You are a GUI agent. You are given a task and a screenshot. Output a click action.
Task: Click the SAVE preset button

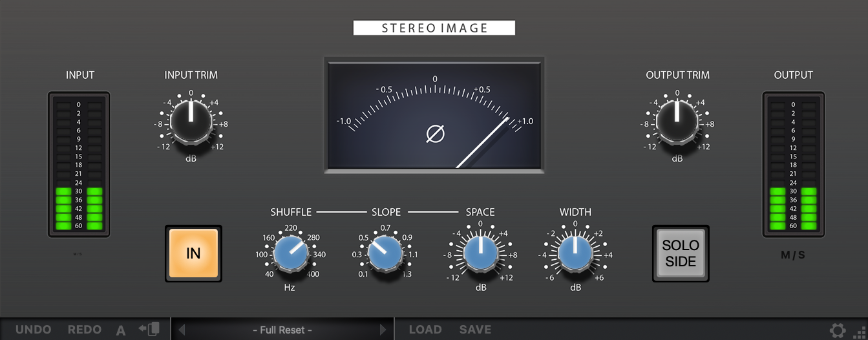pos(475,330)
